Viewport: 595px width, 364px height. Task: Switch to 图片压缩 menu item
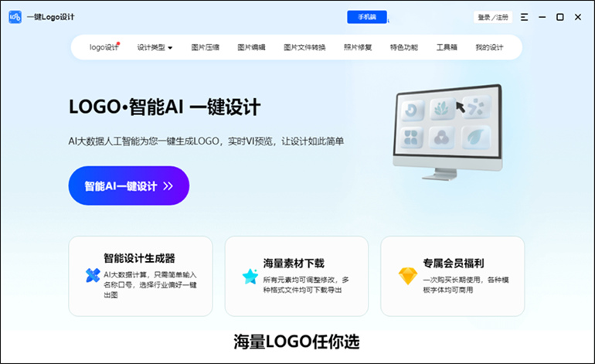[206, 47]
